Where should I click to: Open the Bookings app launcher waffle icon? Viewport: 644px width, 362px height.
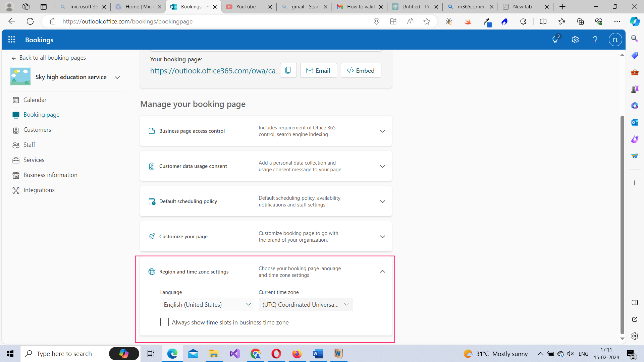tap(11, 40)
